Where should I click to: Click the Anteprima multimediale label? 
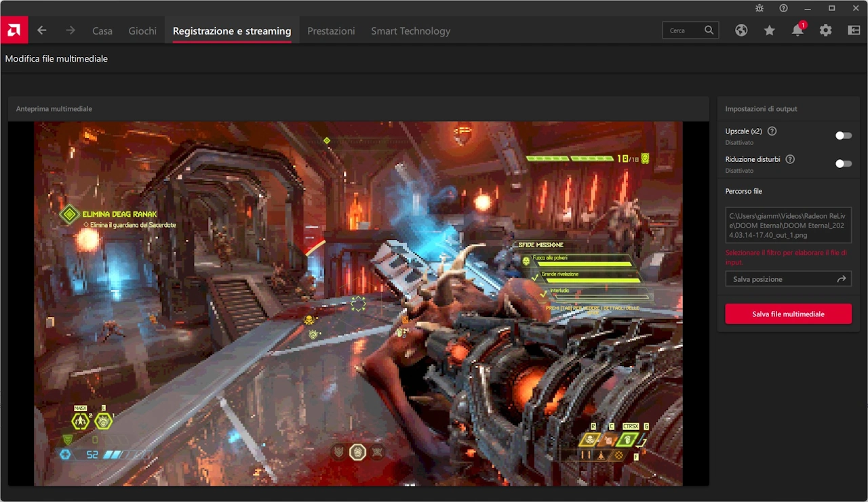pos(54,108)
